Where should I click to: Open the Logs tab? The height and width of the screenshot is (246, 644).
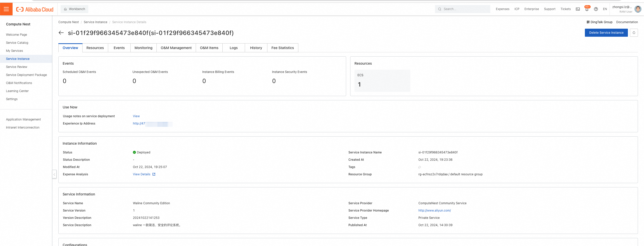[x=234, y=48]
